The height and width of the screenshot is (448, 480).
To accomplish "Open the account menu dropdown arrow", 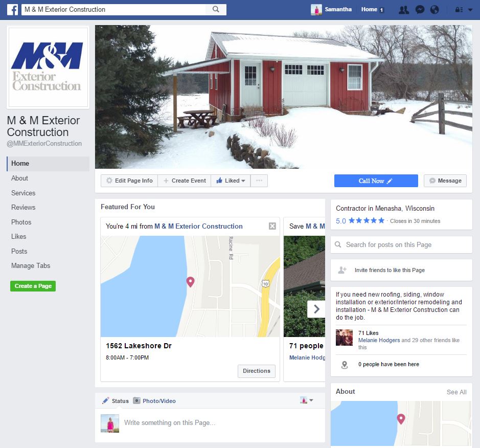I will (x=470, y=10).
